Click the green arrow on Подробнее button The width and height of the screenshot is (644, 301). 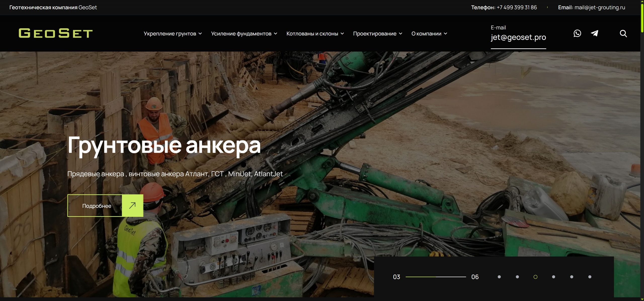point(133,206)
